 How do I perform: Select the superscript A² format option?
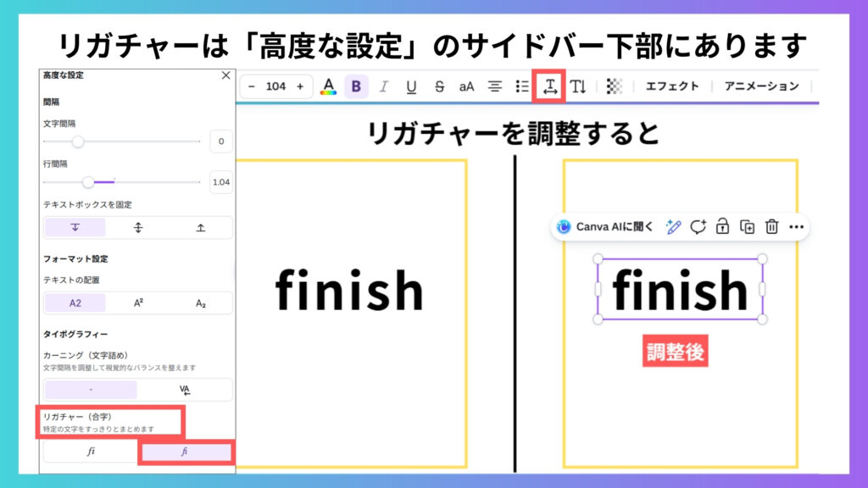click(x=138, y=302)
